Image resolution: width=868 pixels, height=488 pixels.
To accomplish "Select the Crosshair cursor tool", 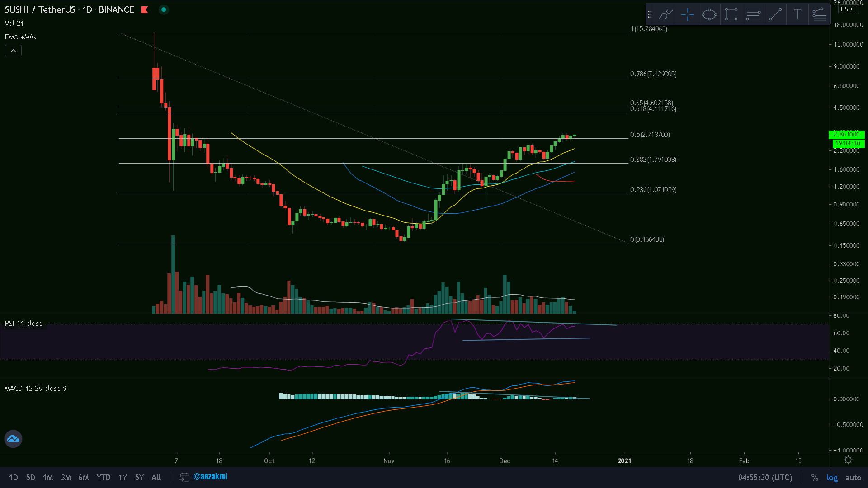I will [687, 14].
